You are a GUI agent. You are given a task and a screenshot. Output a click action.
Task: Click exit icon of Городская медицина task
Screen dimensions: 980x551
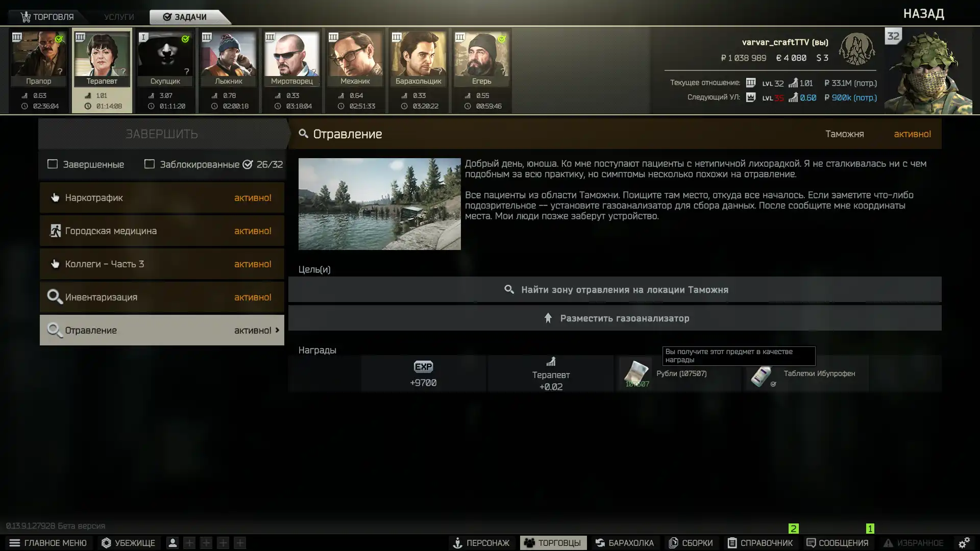(x=55, y=231)
